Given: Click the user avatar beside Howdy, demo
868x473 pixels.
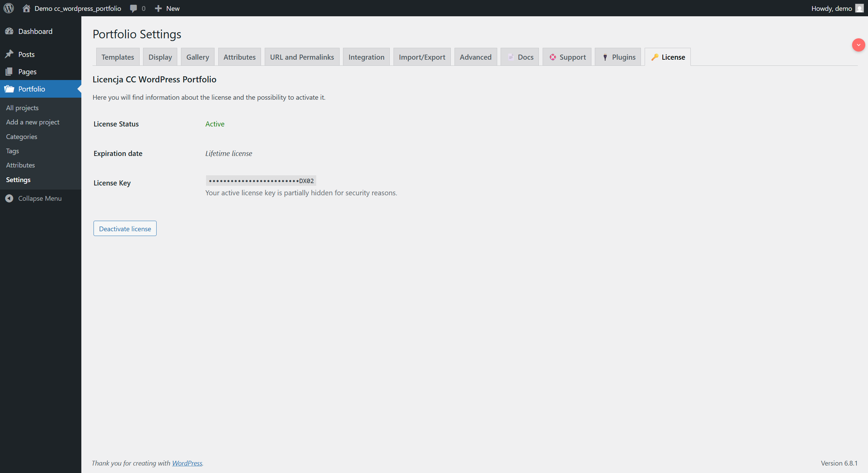Looking at the screenshot, I should [x=860, y=8].
